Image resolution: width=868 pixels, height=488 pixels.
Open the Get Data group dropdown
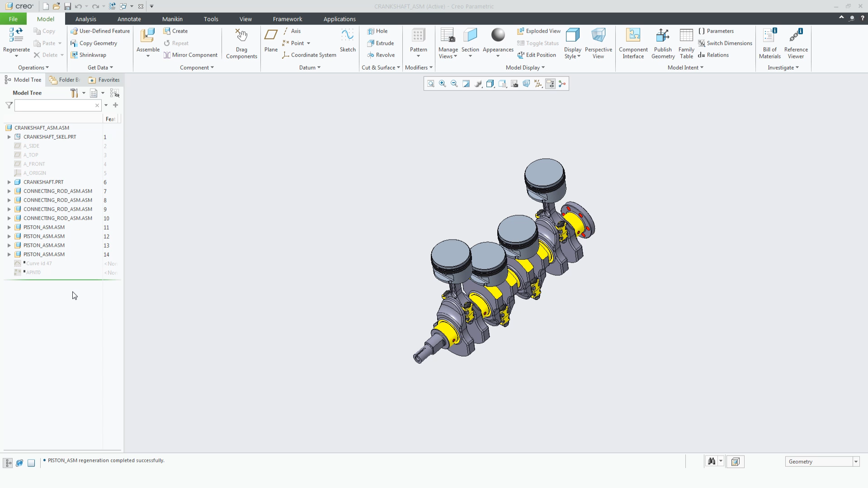100,68
